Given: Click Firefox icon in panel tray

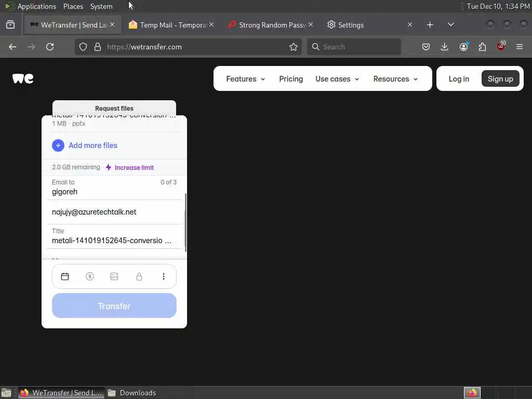Looking at the screenshot, I should [x=472, y=393].
